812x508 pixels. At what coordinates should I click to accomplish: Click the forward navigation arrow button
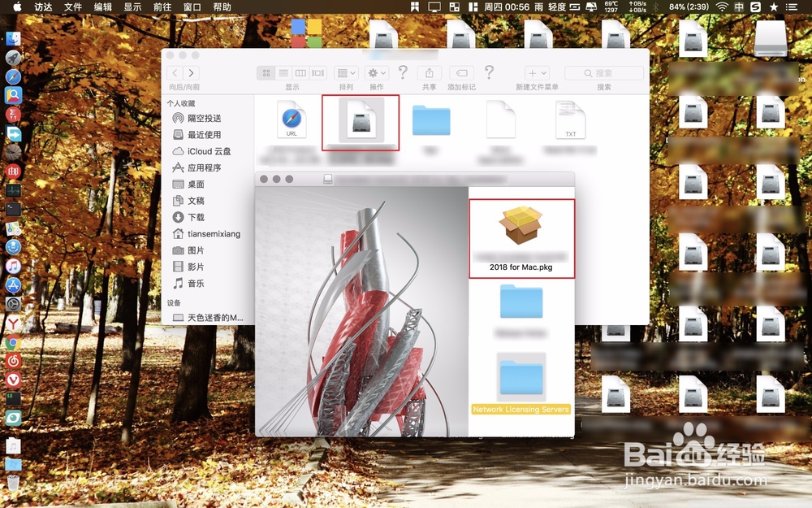(x=192, y=72)
